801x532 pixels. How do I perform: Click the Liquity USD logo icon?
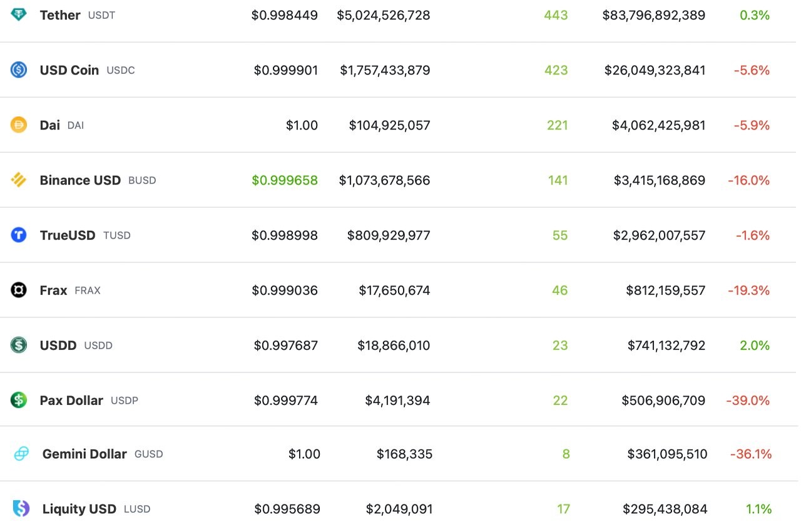point(20,509)
